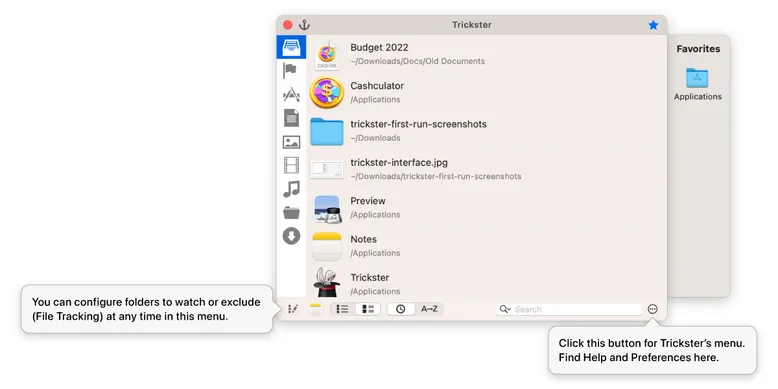778x389 pixels.
Task: Open Trickster's menu with the ellipsis button
Action: tap(653, 309)
